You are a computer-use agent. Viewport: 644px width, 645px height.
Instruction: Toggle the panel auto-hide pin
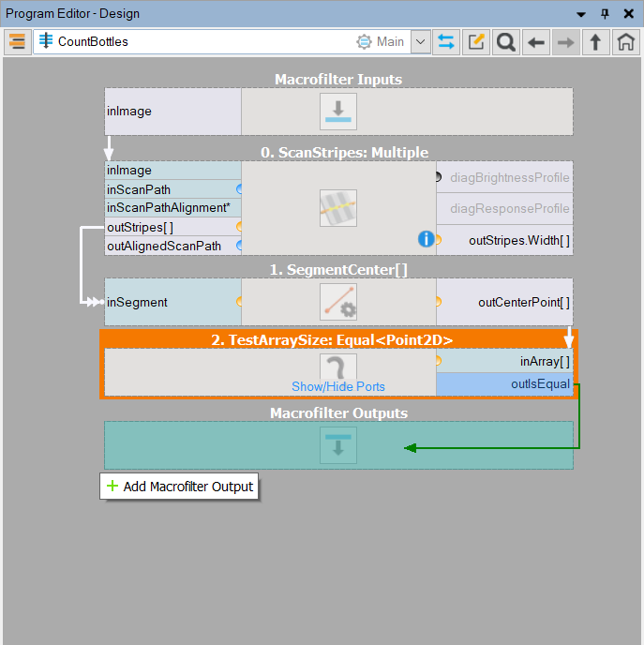tap(605, 14)
